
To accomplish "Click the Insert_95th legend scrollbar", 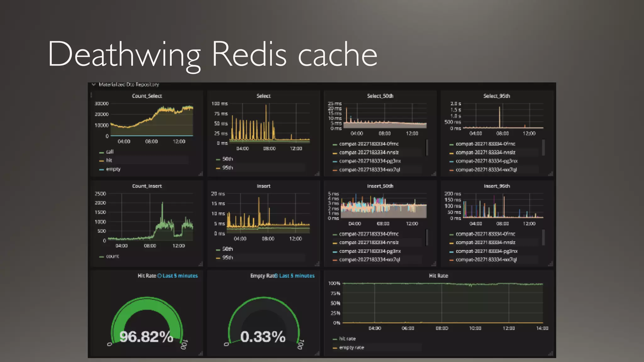I will pyautogui.click(x=543, y=238).
